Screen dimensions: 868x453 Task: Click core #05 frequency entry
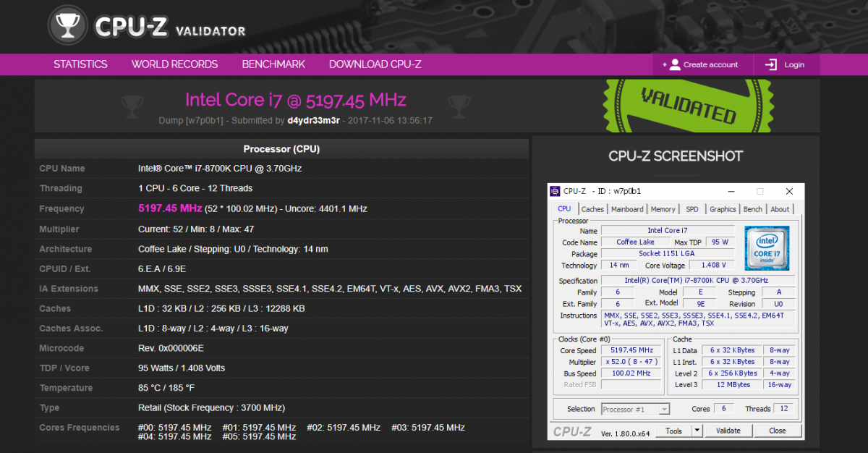click(x=260, y=436)
